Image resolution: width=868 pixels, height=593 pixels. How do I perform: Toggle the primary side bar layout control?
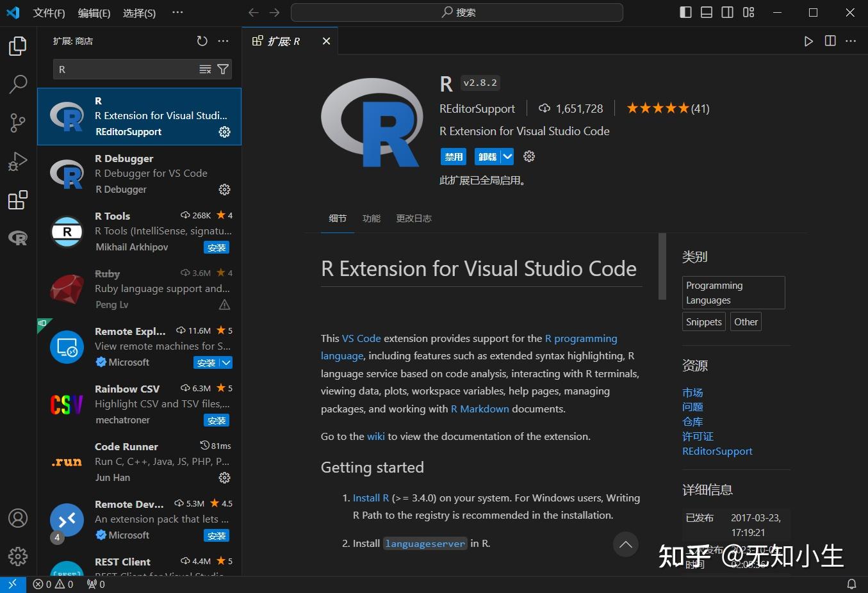point(685,12)
